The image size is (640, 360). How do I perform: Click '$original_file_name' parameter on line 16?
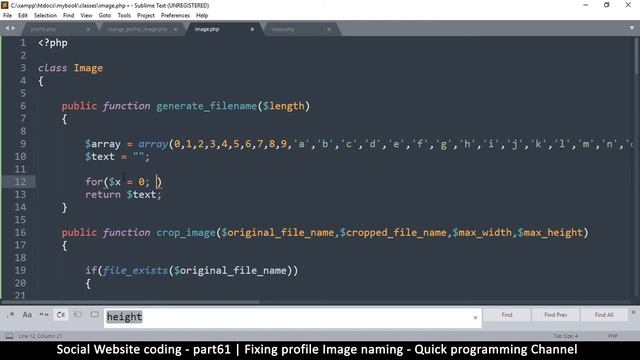(x=278, y=233)
